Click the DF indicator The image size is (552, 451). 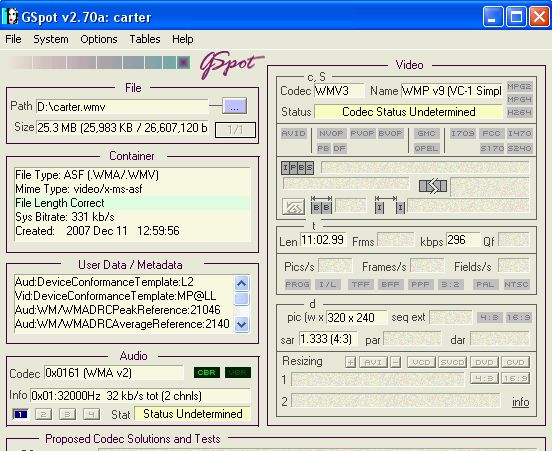tap(339, 149)
